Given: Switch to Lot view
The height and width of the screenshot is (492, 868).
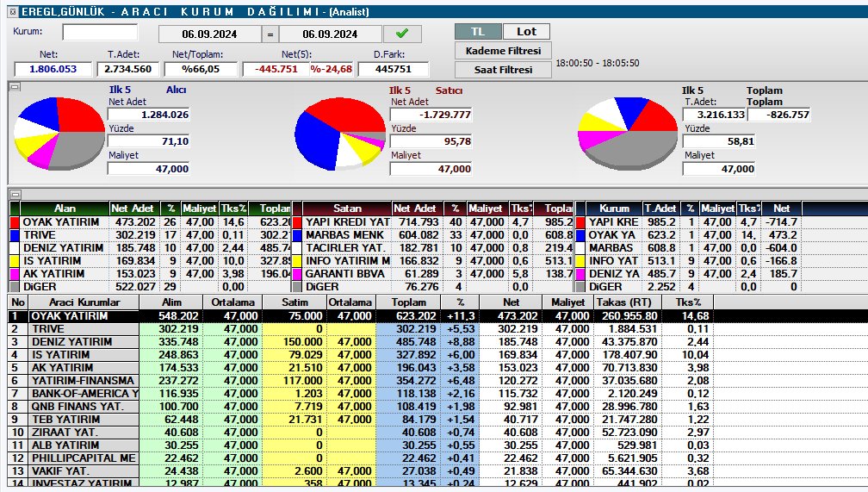Looking at the screenshot, I should 526,32.
